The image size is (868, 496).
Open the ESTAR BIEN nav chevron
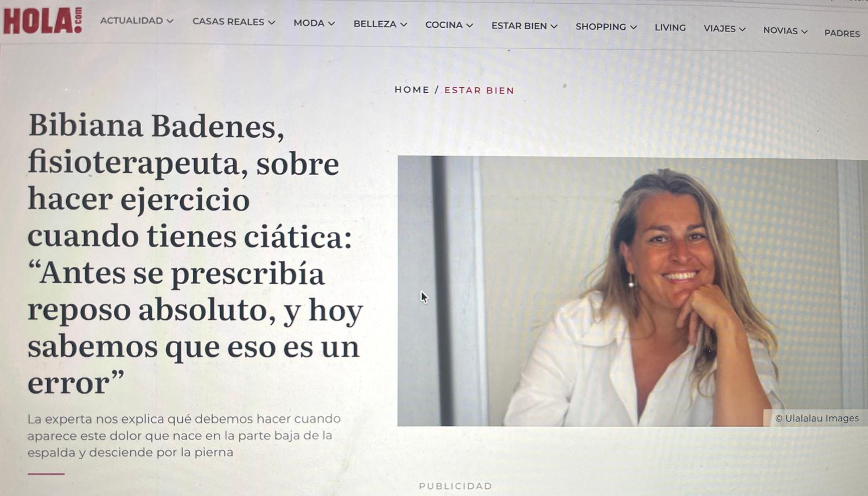point(554,27)
